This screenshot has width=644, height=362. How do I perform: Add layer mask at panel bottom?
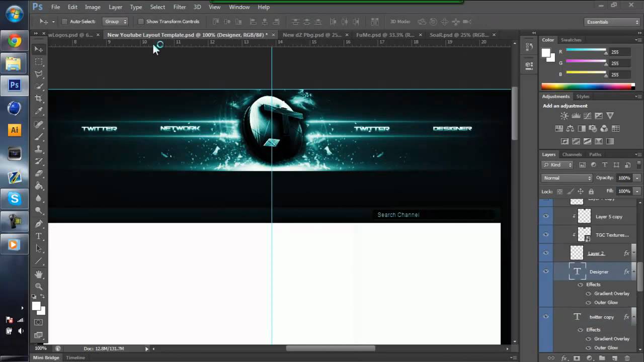click(577, 358)
